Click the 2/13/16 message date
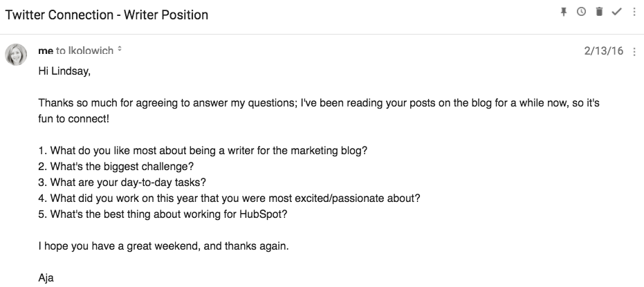 coord(604,51)
